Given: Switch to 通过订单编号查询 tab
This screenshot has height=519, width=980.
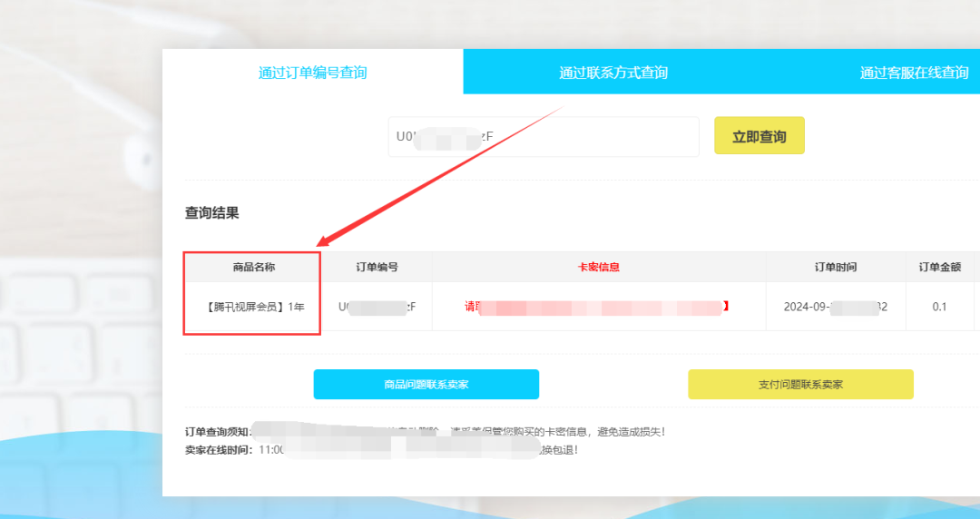Looking at the screenshot, I should click(x=312, y=73).
